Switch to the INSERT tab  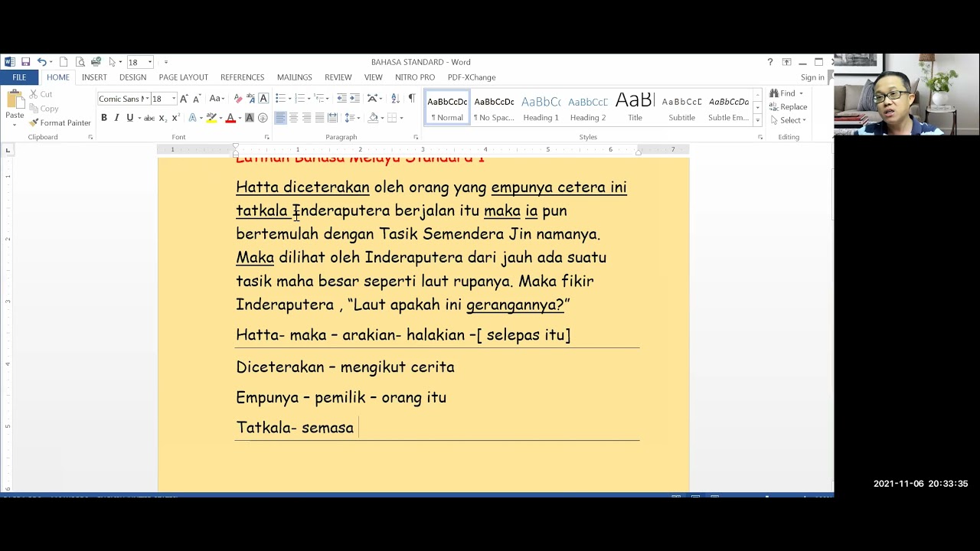94,77
